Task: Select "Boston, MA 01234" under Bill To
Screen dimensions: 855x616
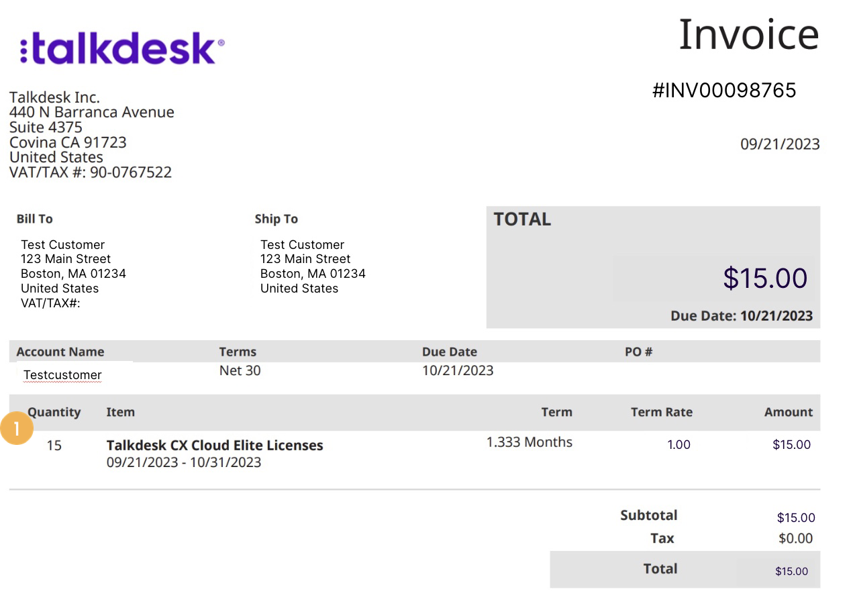Action: pos(73,274)
